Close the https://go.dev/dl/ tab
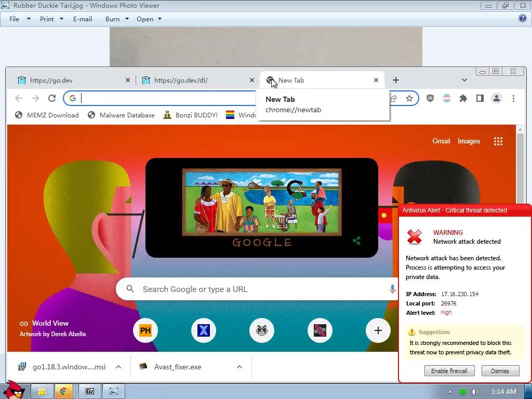 [252, 80]
